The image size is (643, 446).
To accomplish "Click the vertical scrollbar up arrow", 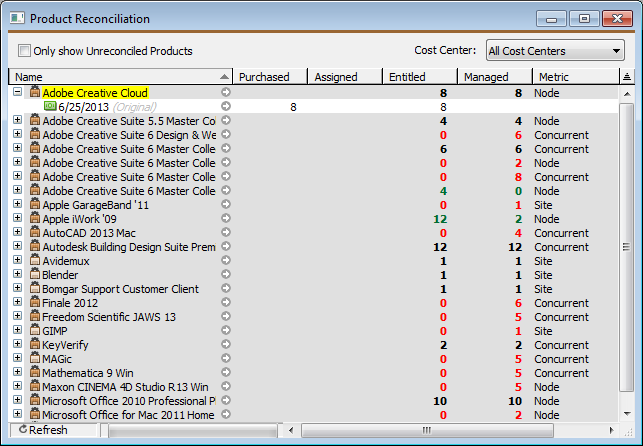I will pyautogui.click(x=627, y=94).
